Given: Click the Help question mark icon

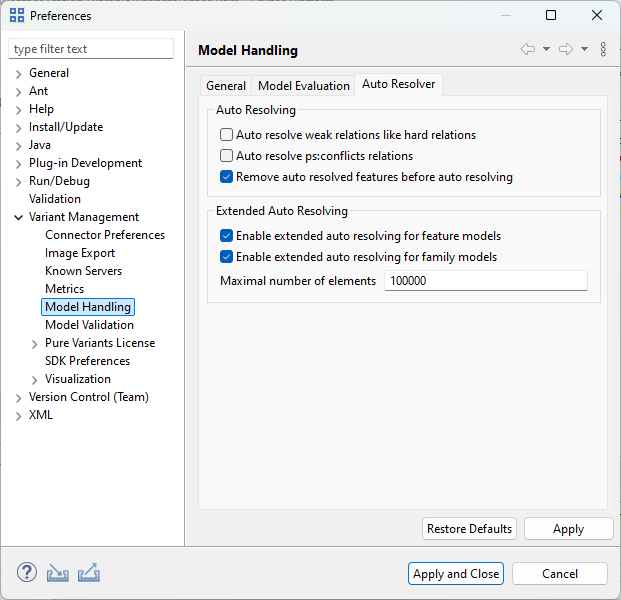Looking at the screenshot, I should click(x=27, y=573).
